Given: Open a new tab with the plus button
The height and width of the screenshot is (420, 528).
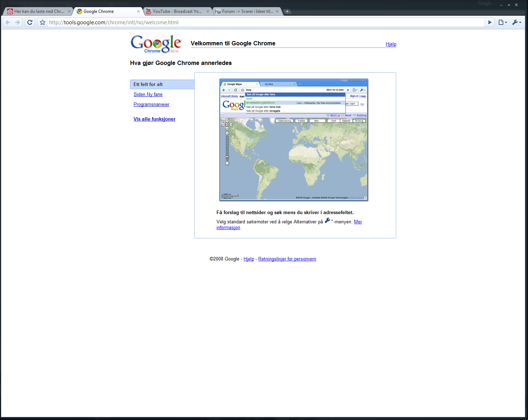Looking at the screenshot, I should (287, 11).
